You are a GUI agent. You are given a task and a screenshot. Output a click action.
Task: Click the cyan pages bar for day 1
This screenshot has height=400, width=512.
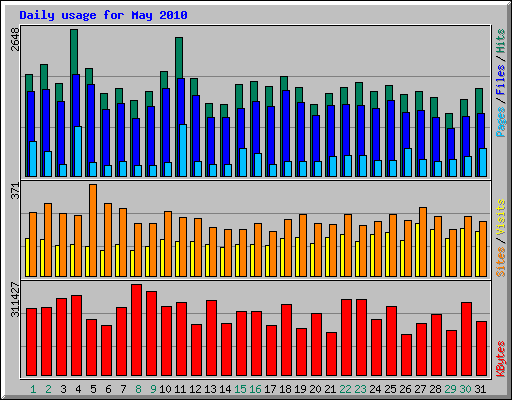click(x=33, y=159)
